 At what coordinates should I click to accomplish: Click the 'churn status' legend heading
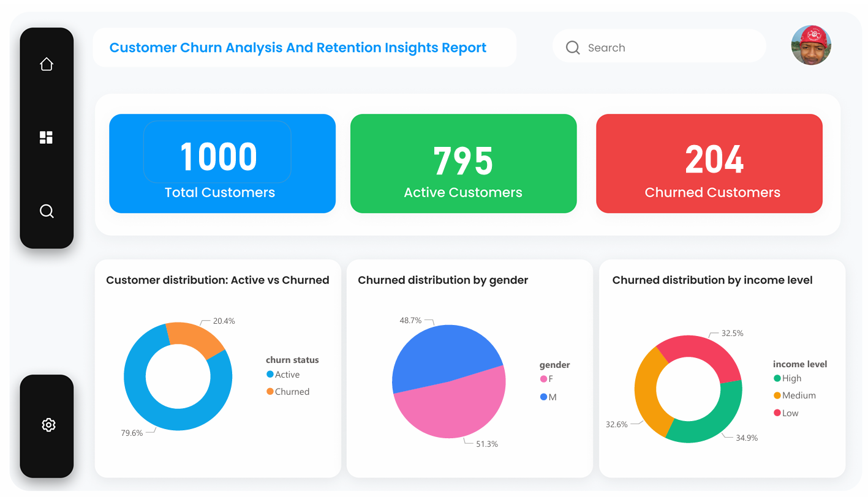292,360
